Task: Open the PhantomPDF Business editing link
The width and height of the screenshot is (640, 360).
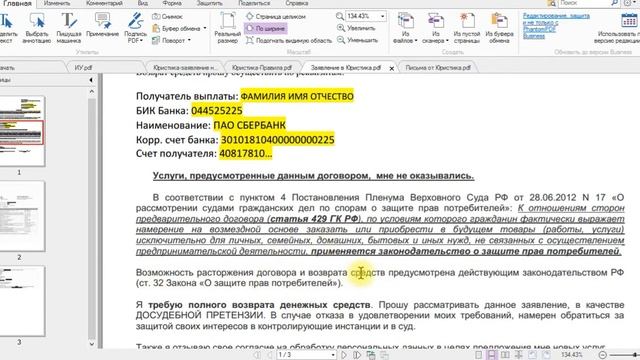Action: coord(556,26)
